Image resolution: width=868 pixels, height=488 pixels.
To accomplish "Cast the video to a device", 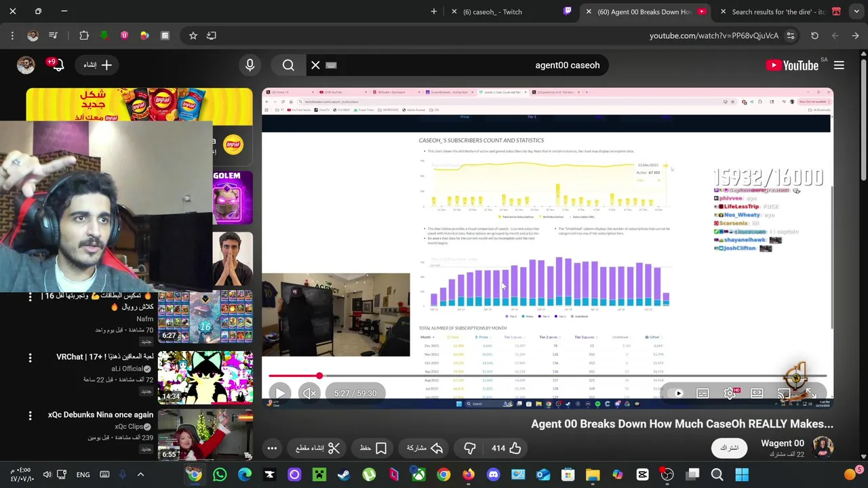I will point(784,393).
